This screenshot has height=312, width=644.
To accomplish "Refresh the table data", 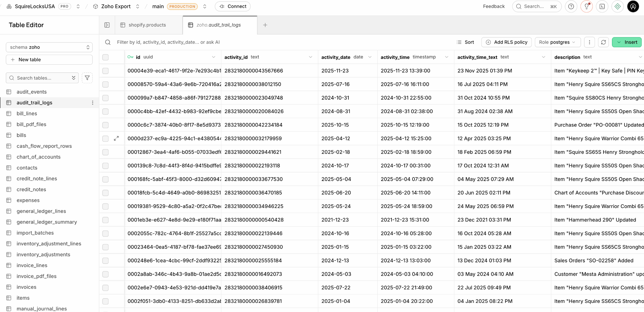I will [x=603, y=42].
